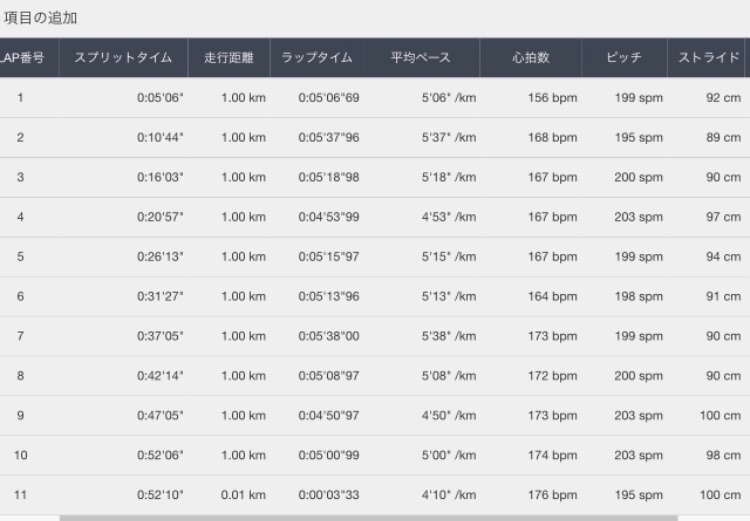Select average pace 5'37" /km
This screenshot has width=750, height=521.
449,137
